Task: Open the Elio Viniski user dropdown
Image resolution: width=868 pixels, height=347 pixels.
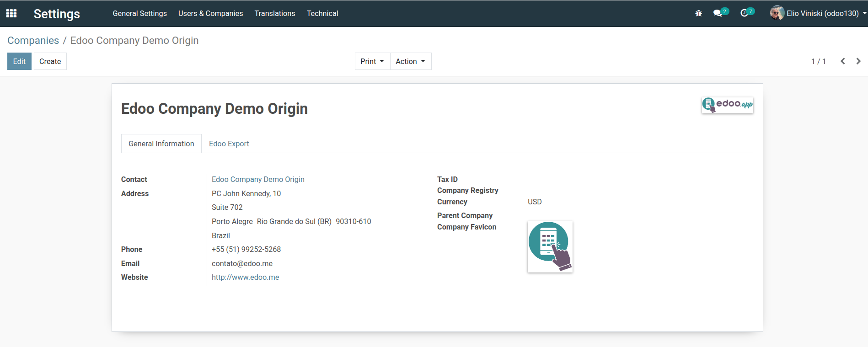Action: (819, 13)
